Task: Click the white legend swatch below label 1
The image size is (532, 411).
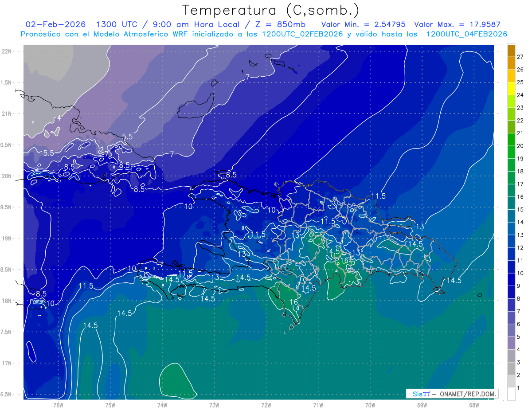Action: click(x=512, y=394)
